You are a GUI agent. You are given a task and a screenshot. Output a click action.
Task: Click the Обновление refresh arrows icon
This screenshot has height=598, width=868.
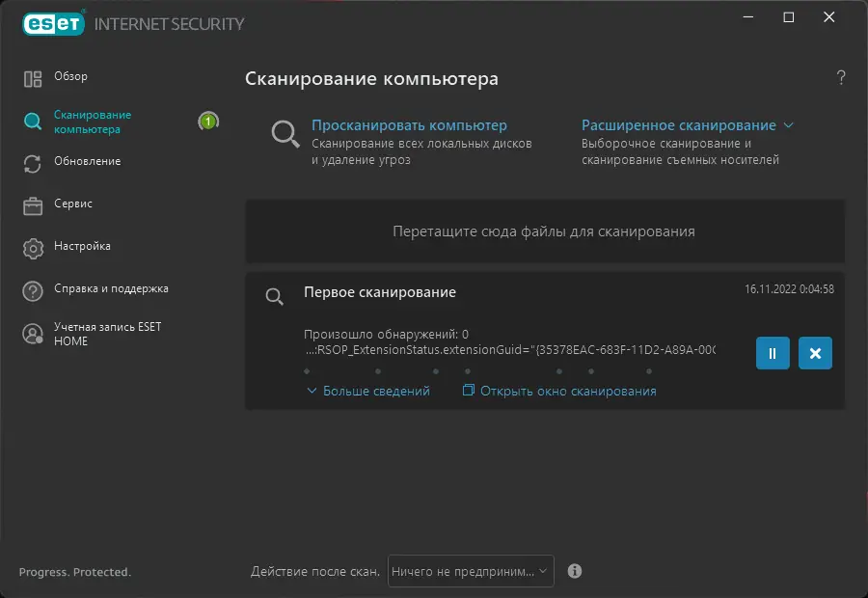click(x=33, y=163)
